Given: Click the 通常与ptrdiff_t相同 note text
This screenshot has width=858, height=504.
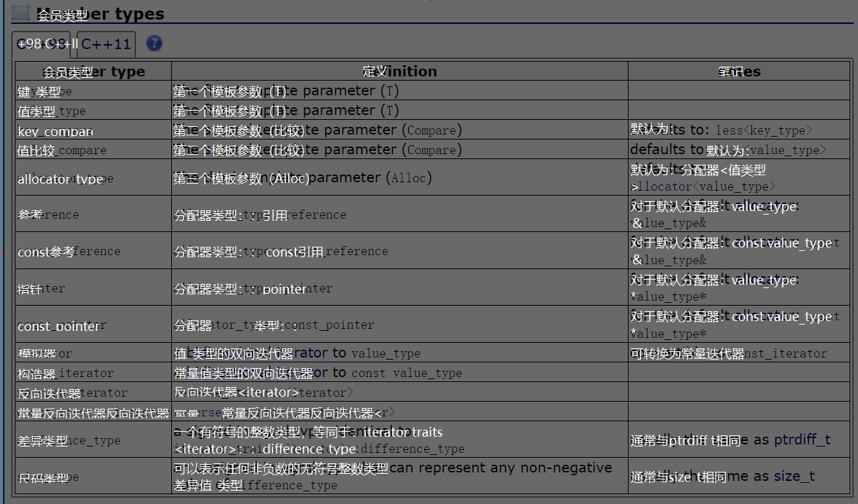Looking at the screenshot, I should (x=685, y=441).
